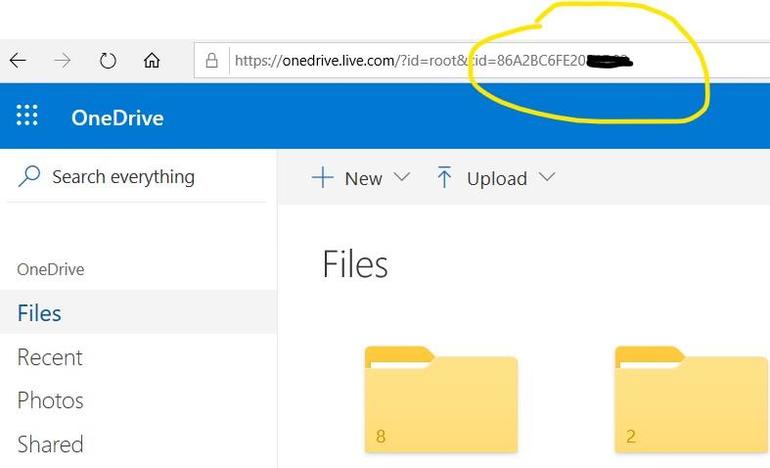Open Recent in the left navigation
Screen dimensions: 770x468
click(x=50, y=357)
